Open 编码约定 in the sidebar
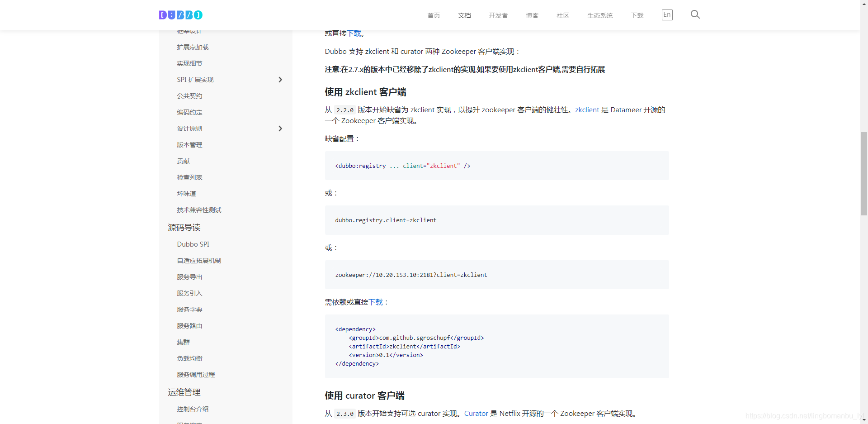 coord(189,112)
